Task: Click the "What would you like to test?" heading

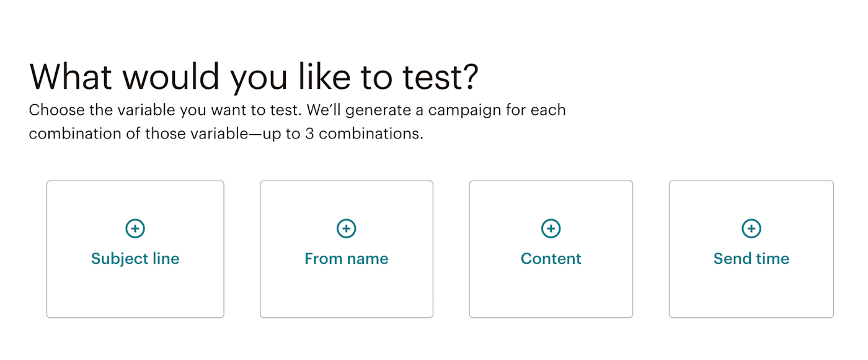Action: [x=254, y=78]
